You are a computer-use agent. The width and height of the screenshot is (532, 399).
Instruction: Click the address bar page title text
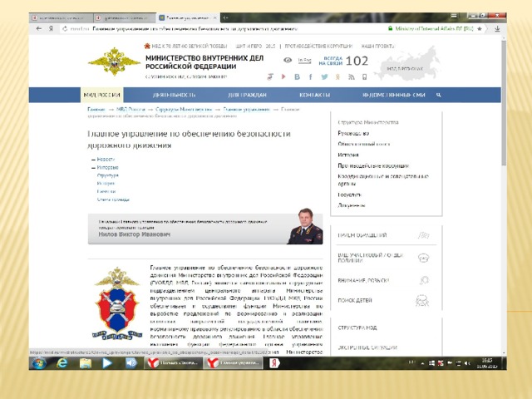coord(195,29)
